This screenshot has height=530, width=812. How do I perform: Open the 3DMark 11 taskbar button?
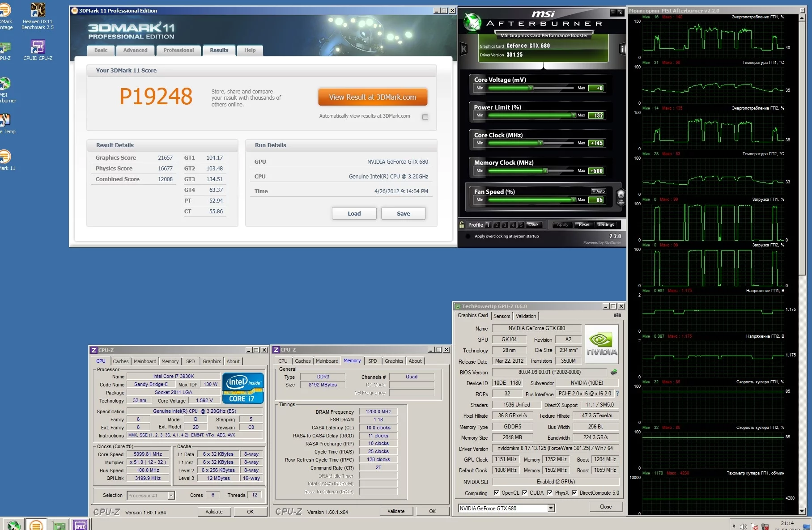click(36, 524)
